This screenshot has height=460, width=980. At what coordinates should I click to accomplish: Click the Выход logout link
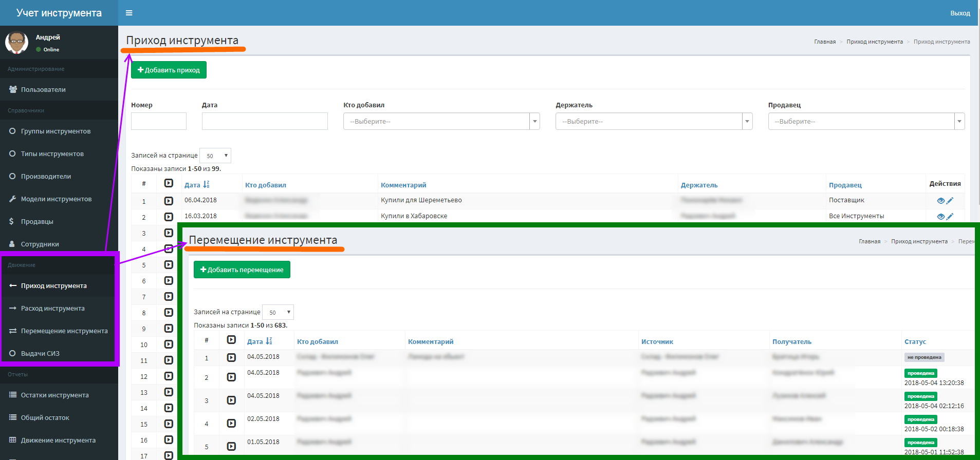pos(960,13)
